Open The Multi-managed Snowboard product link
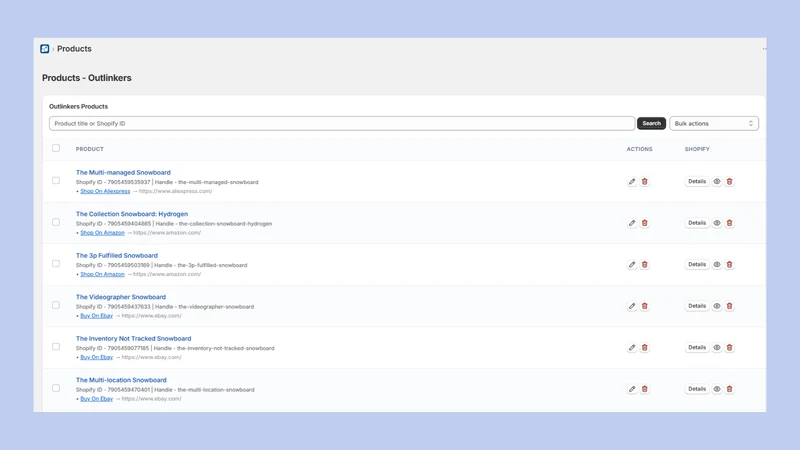Viewport: 800px width, 450px height. click(123, 172)
